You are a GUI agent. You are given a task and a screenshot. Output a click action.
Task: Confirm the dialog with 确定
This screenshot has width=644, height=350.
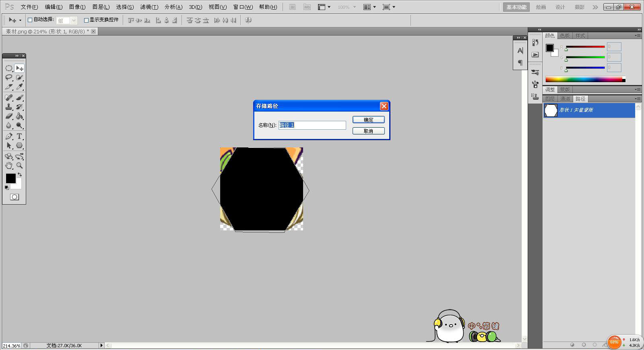click(368, 120)
